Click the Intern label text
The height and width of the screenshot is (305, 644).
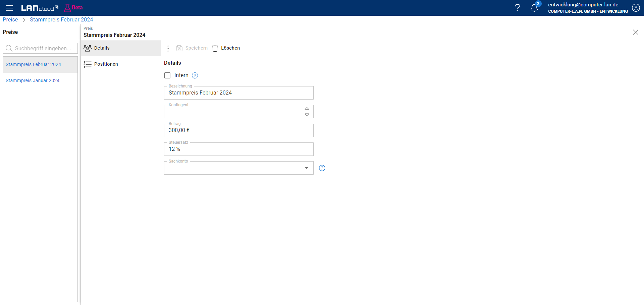(181, 75)
